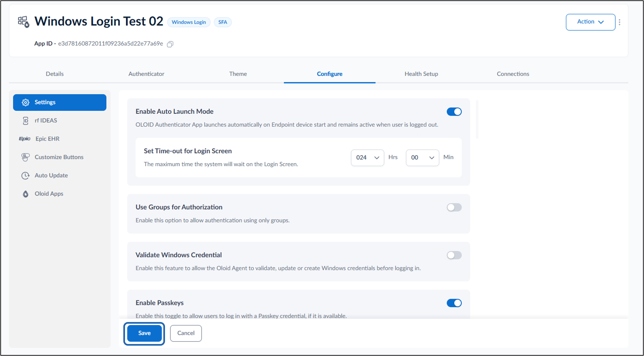Click the settings panel vertical scrollbar
644x356 pixels.
coord(477,119)
